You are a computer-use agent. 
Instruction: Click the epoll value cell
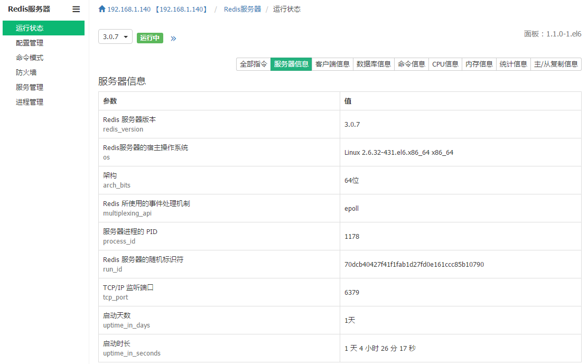click(x=461, y=208)
